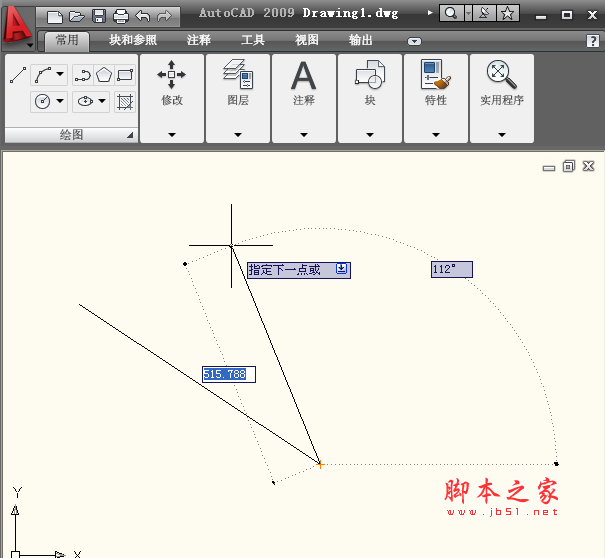Click the title bar expand arrow
Screen dimensions: 605x558
pos(430,13)
